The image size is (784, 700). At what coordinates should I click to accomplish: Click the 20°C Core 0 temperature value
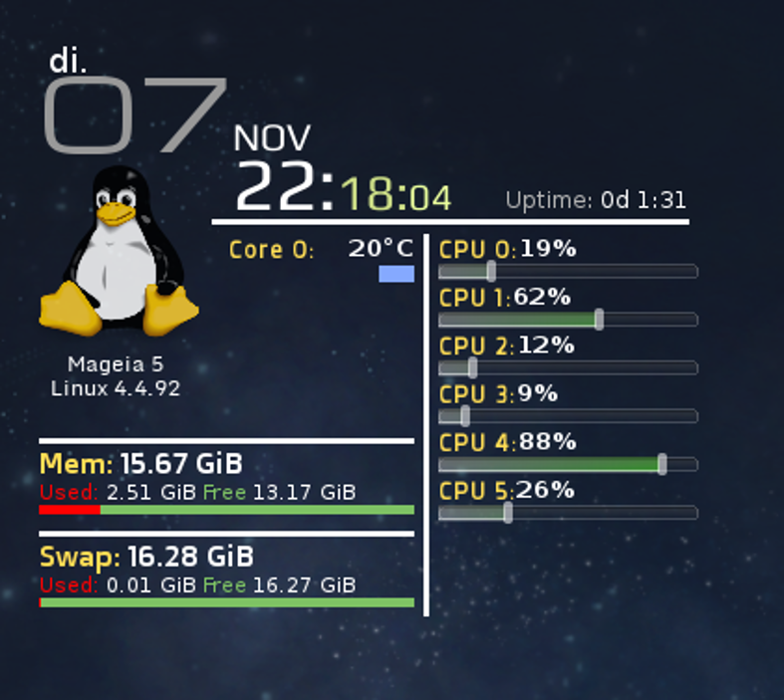pyautogui.click(x=381, y=248)
